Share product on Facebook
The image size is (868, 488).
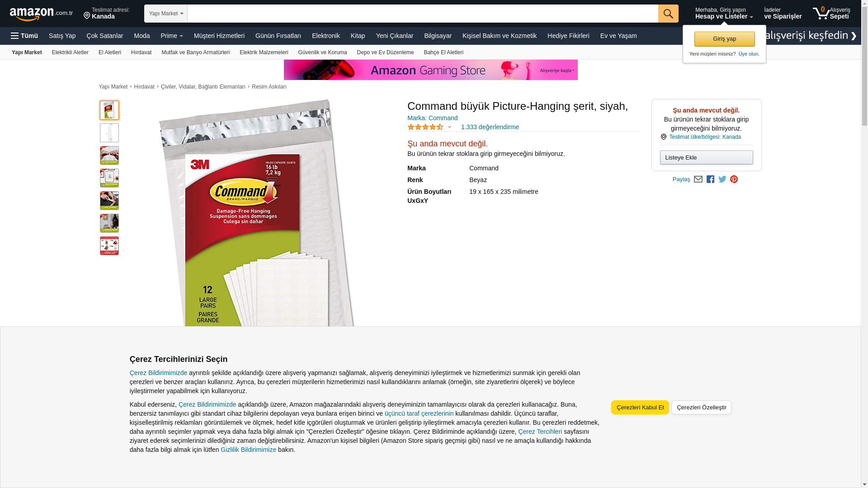coord(710,179)
